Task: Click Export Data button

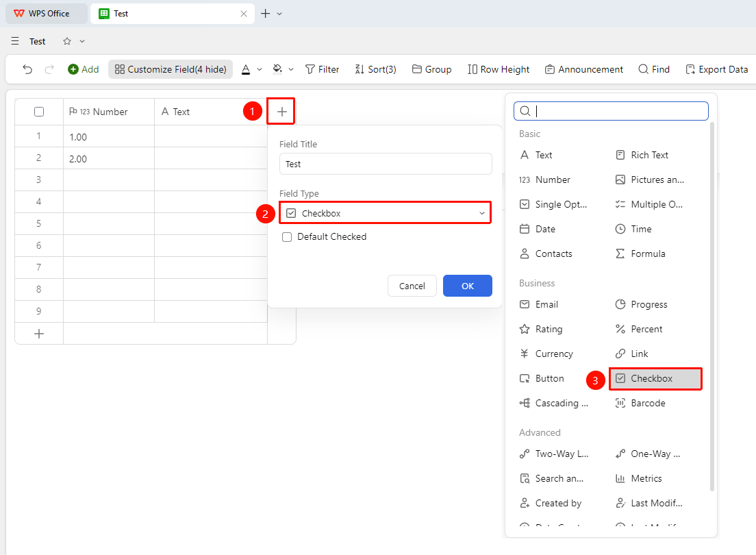Action: [x=717, y=69]
